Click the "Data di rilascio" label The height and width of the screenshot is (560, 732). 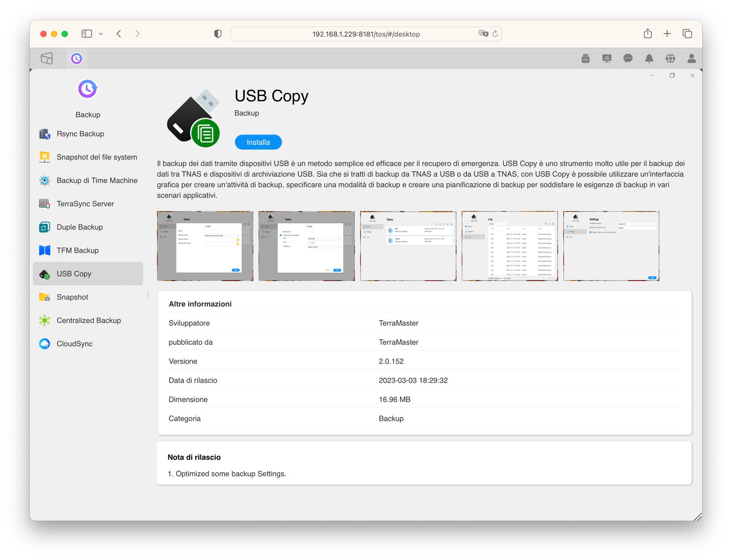[x=193, y=381]
